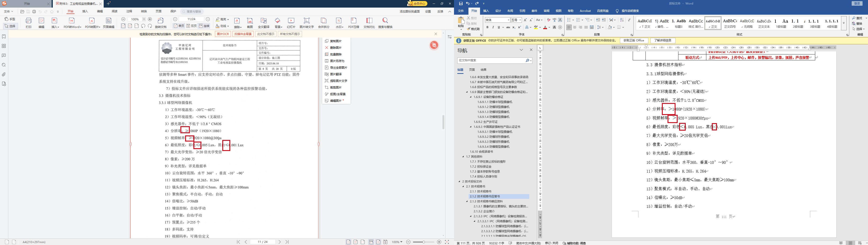This screenshot has width=868, height=245.
Task: Click the 图片转文字 image-to-text icon
Action: coord(307,22)
